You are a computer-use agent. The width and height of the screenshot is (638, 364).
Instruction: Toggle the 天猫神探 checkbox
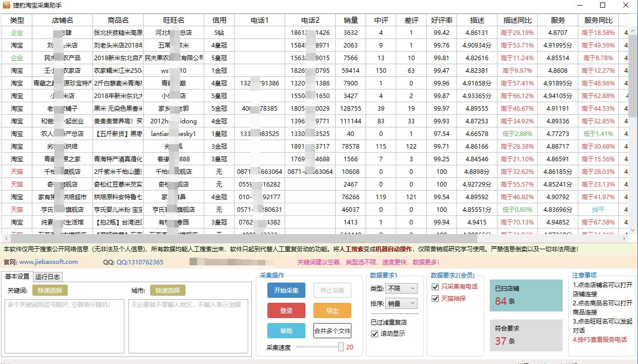[x=435, y=298]
